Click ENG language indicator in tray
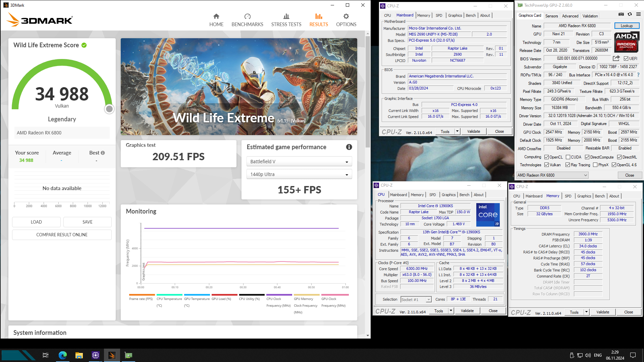644x362 pixels. 598,355
